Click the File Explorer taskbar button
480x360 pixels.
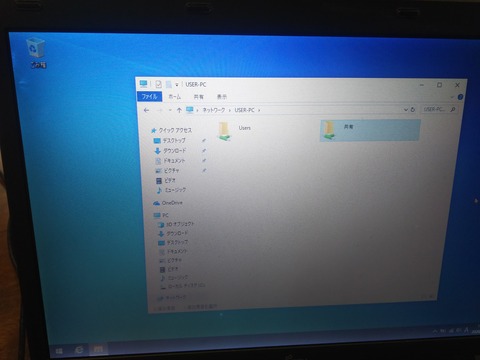coord(98,349)
